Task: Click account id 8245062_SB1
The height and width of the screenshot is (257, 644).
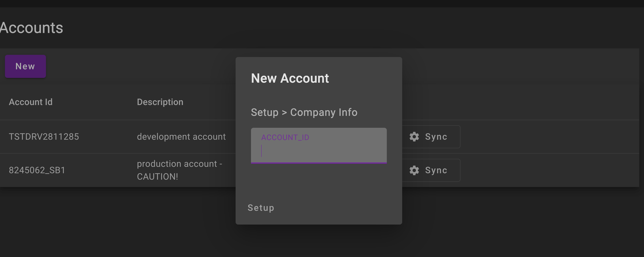Action: click(37, 170)
